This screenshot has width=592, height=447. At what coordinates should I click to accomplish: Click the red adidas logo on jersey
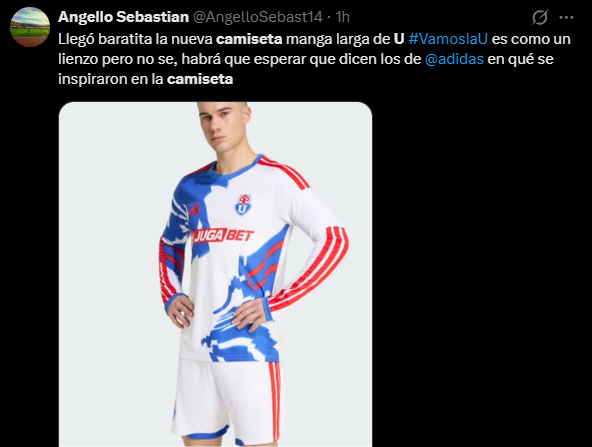pos(194,210)
